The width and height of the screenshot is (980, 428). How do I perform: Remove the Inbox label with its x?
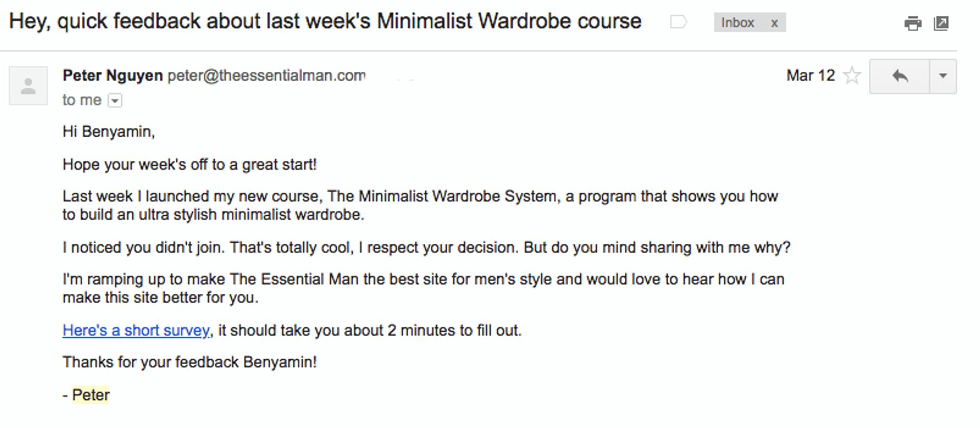[774, 23]
